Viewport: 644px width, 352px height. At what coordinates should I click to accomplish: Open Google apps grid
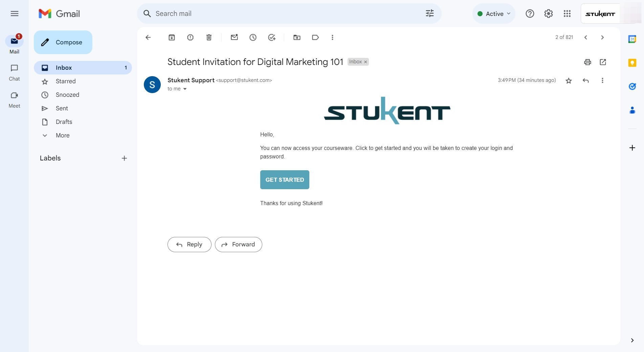pyautogui.click(x=567, y=14)
